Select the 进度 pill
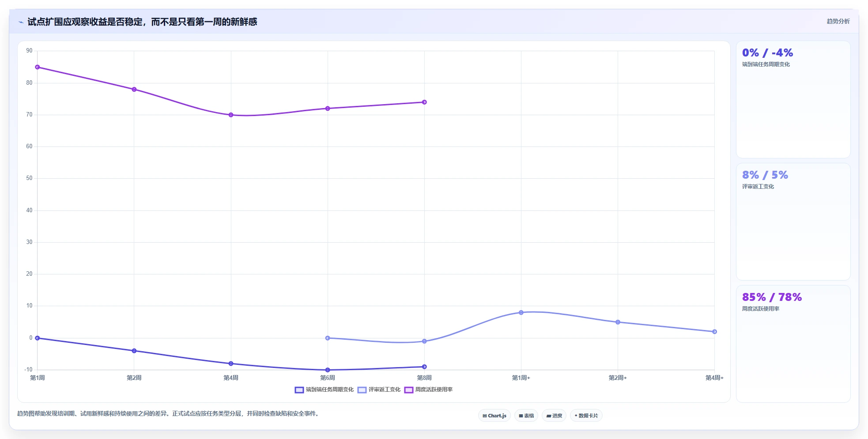 554,416
